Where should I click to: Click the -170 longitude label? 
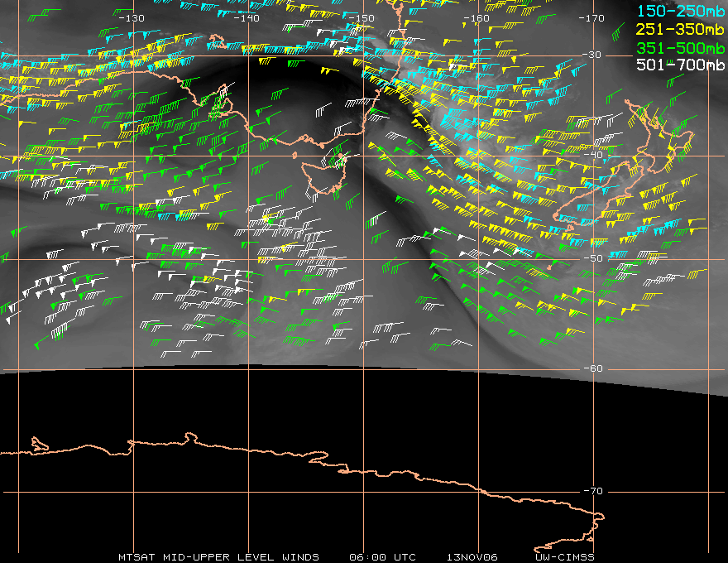click(591, 18)
